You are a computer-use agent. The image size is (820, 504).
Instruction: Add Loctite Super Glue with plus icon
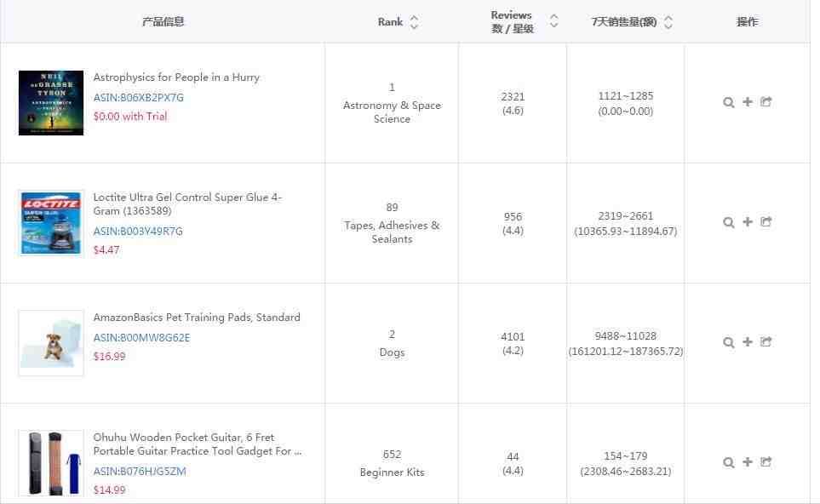click(x=748, y=222)
